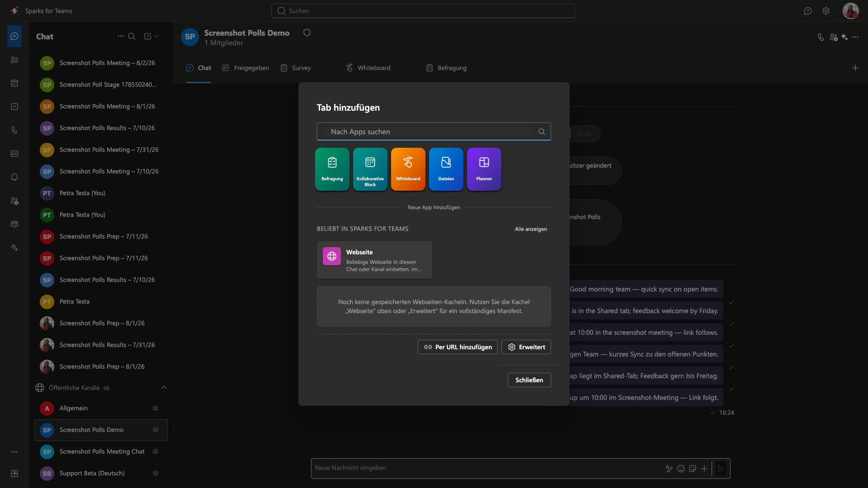Viewport: 868px width, 488px height.
Task: Open Screenshot Polls Results – 7/31/26 chat
Action: [101, 345]
